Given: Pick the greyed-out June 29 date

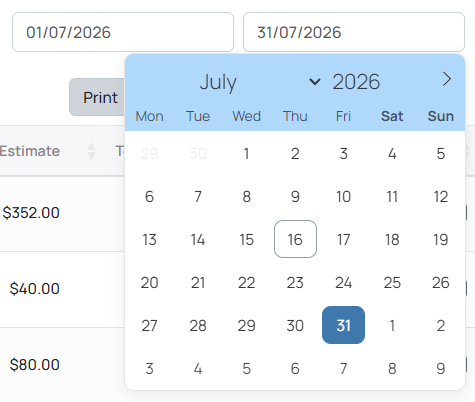Looking at the screenshot, I should [x=149, y=154].
